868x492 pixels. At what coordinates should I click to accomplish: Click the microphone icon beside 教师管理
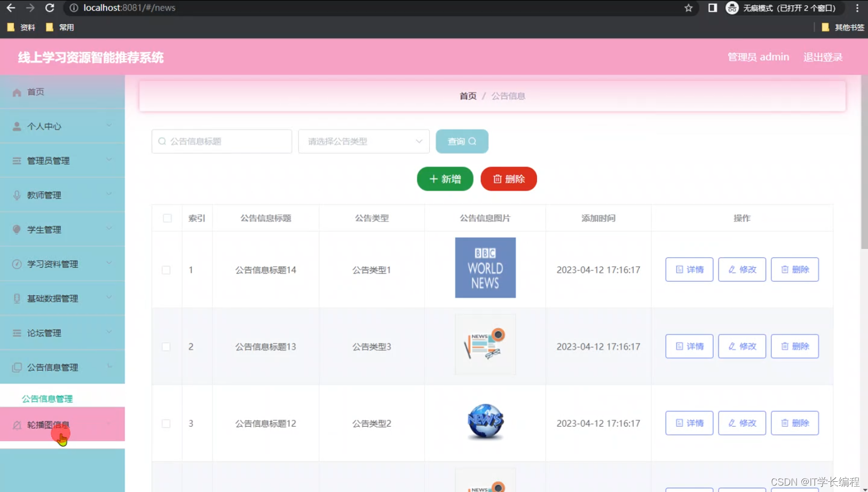16,194
